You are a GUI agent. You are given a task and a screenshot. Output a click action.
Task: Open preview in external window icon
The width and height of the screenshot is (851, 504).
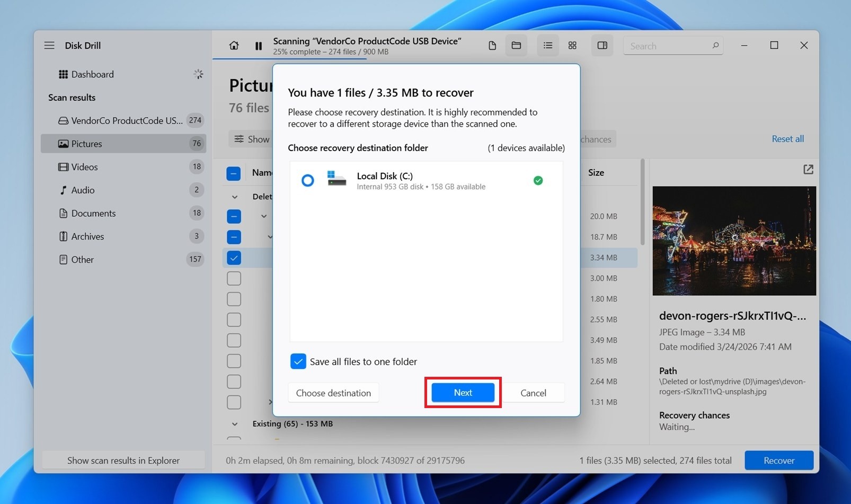pyautogui.click(x=808, y=170)
